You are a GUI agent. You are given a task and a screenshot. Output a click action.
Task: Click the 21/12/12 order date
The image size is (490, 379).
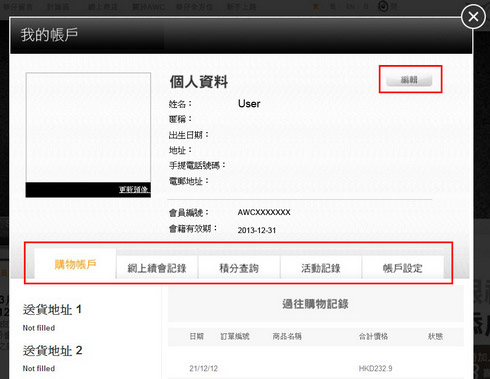click(203, 368)
